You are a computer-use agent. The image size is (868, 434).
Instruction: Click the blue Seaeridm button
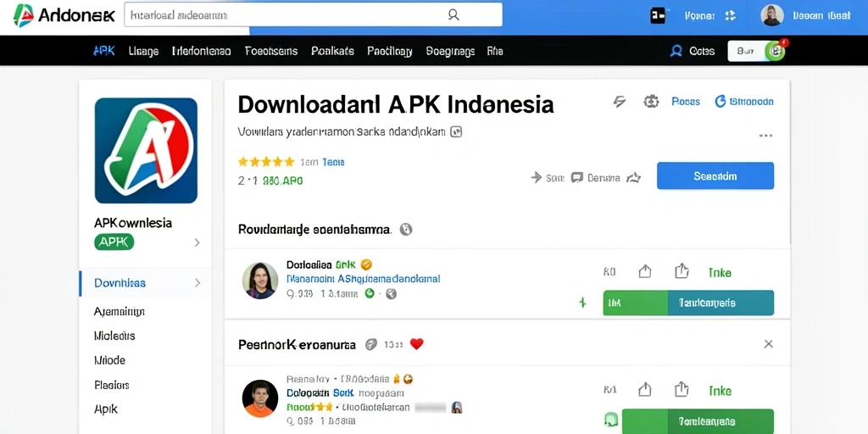pos(715,176)
